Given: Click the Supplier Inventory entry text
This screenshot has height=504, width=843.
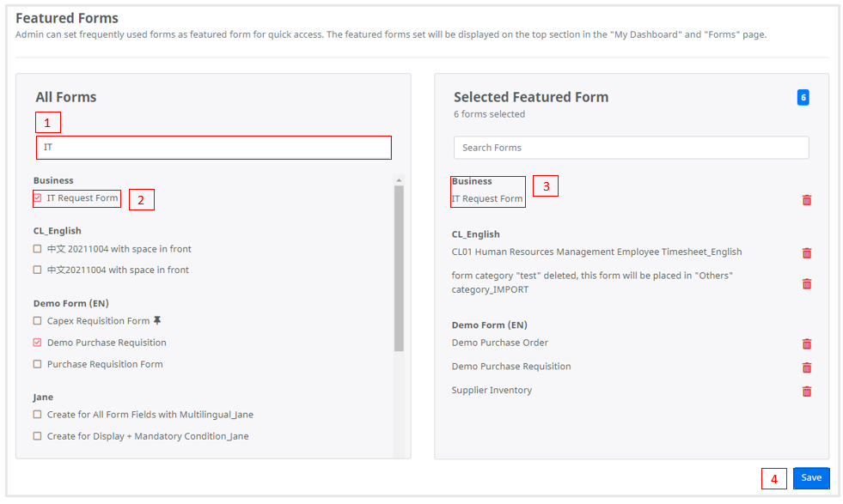Looking at the screenshot, I should pos(492,390).
